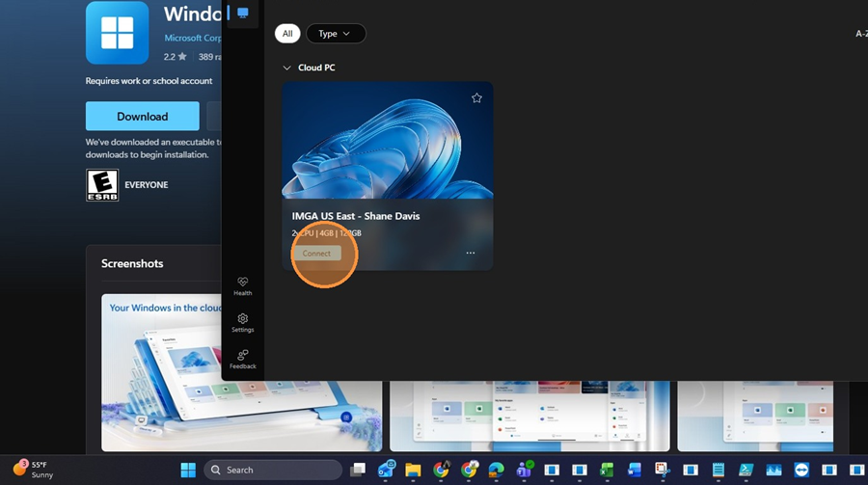Image resolution: width=868 pixels, height=485 pixels.
Task: Open the Health panel
Action: click(x=242, y=286)
